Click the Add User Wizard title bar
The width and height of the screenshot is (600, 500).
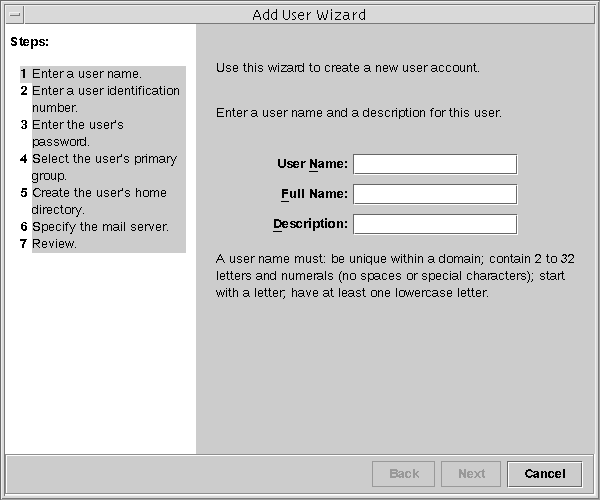[x=310, y=15]
